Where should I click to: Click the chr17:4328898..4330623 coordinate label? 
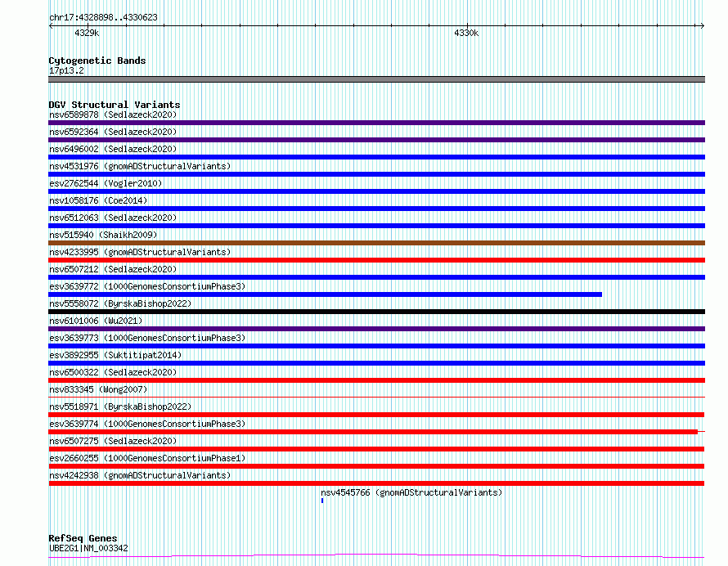[103, 17]
